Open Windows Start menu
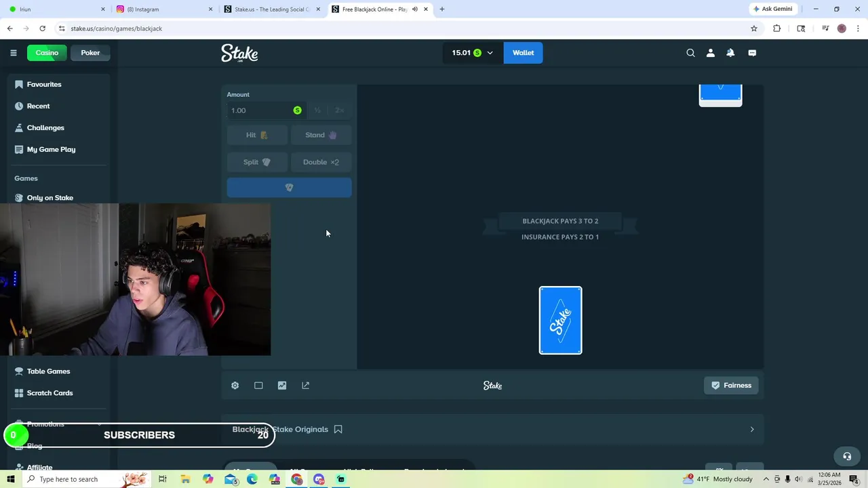 pos(10,479)
